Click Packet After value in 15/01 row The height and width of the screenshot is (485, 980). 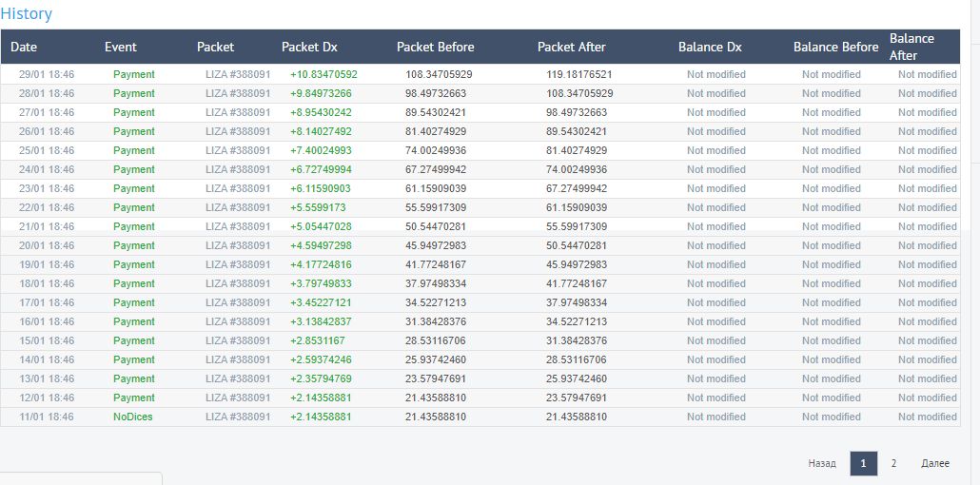[577, 340]
